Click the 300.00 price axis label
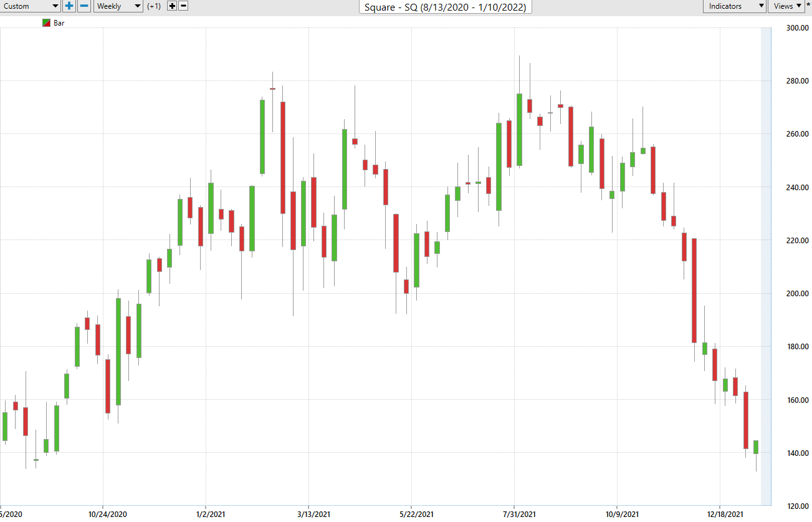The image size is (812, 522). (x=796, y=28)
